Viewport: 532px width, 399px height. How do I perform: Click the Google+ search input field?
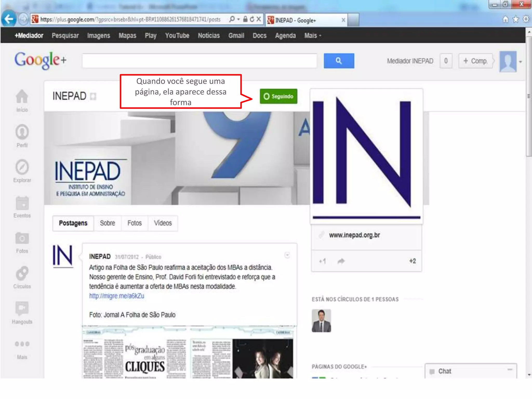(199, 61)
